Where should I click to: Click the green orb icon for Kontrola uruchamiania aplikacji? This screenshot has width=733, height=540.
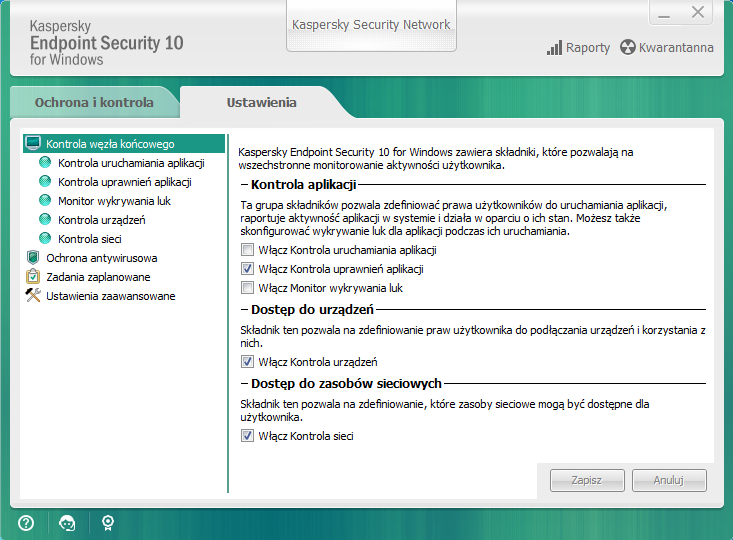click(45, 163)
